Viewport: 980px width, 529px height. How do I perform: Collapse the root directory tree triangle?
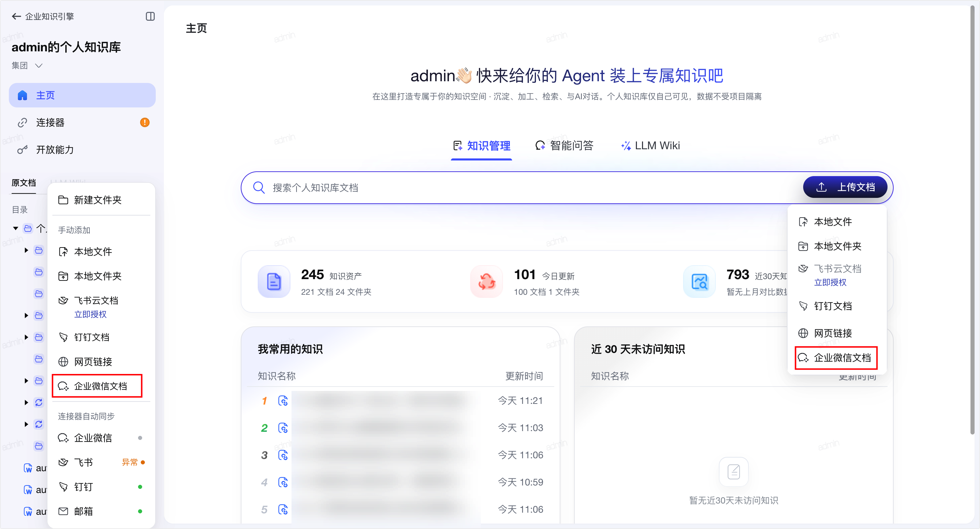16,228
